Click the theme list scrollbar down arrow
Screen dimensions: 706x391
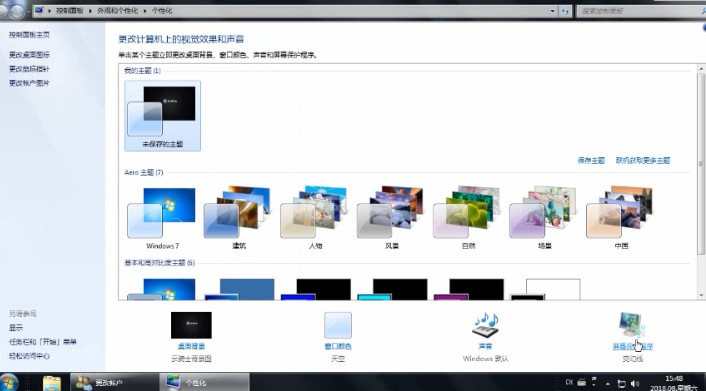pyautogui.click(x=701, y=296)
